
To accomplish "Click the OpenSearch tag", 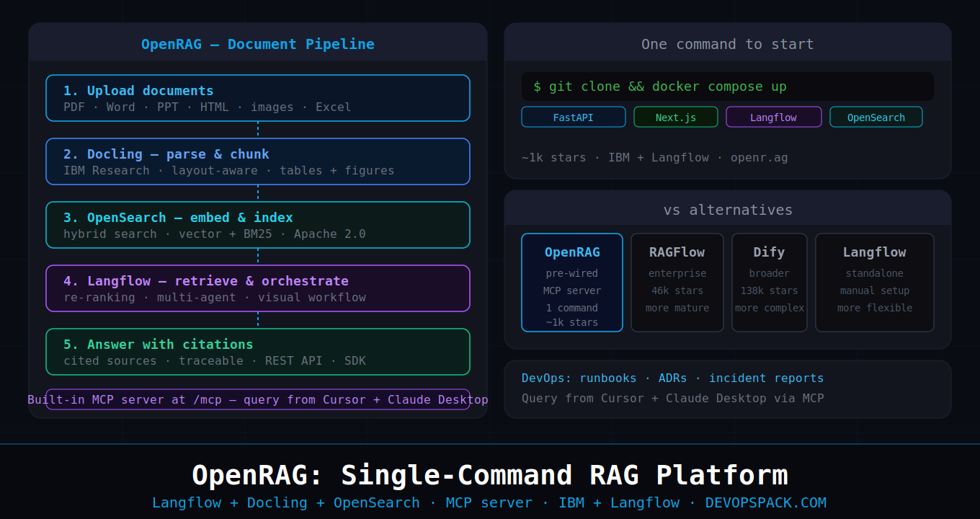I will 876,117.
